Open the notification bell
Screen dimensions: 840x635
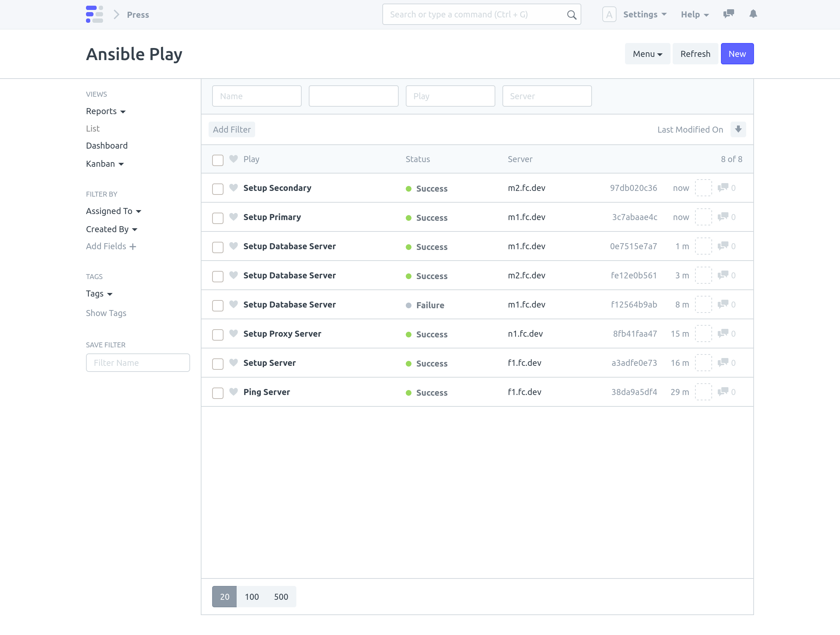pyautogui.click(x=753, y=14)
